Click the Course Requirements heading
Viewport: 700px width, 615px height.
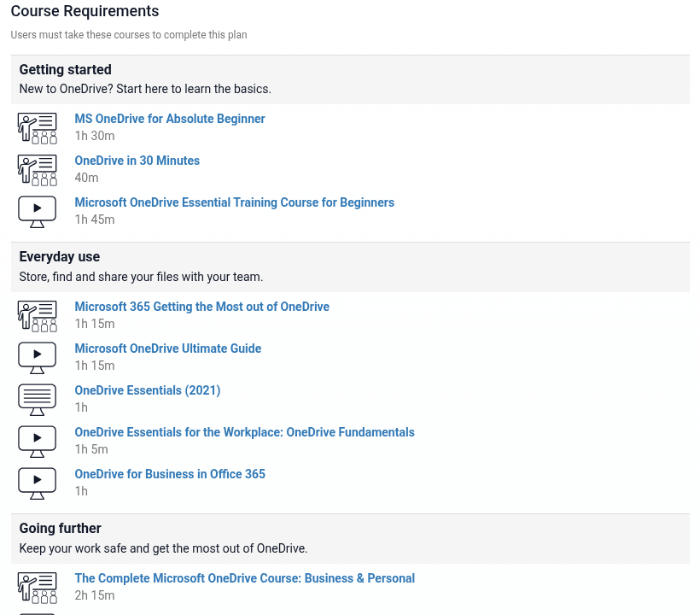click(x=85, y=11)
